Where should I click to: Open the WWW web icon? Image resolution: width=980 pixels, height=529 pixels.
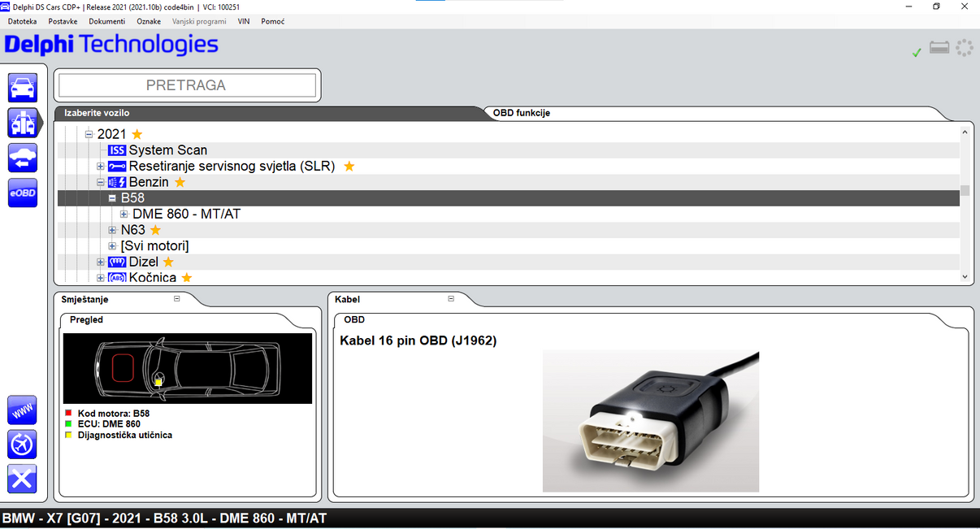click(x=22, y=410)
